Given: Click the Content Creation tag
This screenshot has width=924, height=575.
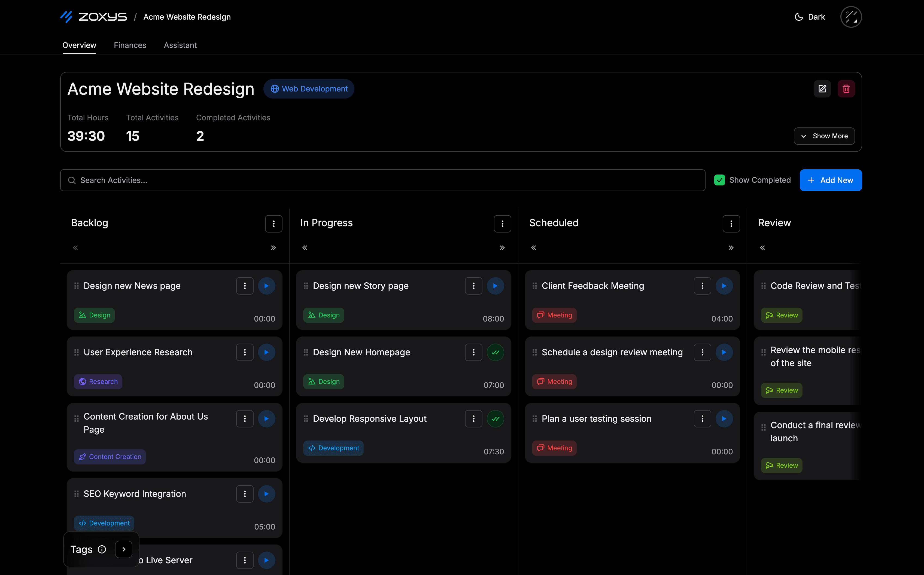Looking at the screenshot, I should 110,457.
